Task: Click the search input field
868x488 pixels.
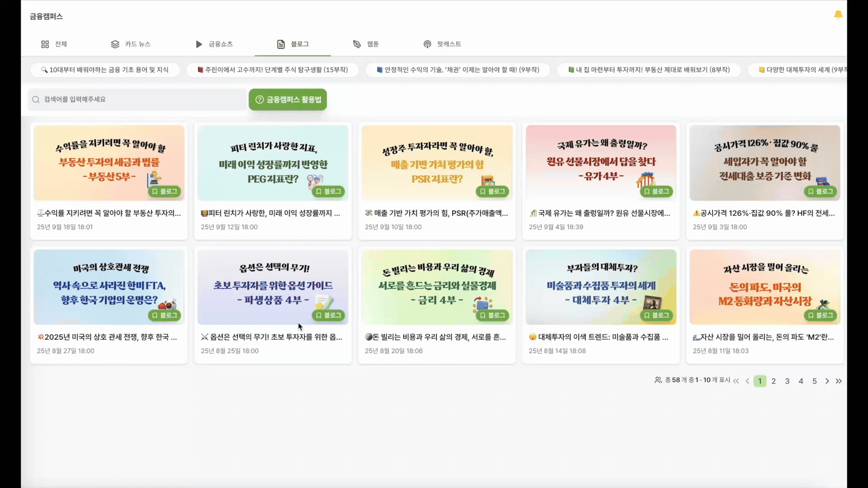Action: tap(136, 99)
